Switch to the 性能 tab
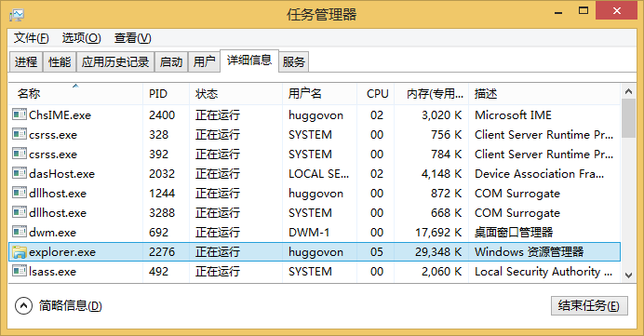 click(60, 62)
